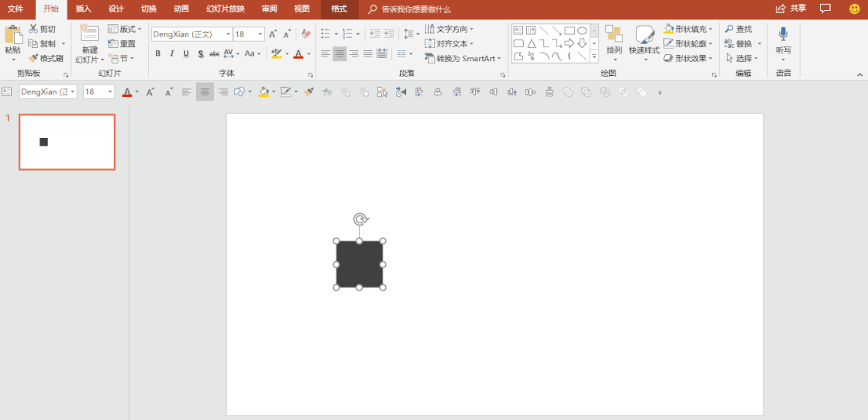868x420 pixels.
Task: Click the Clear All Formatting eraser icon
Action: point(305,34)
